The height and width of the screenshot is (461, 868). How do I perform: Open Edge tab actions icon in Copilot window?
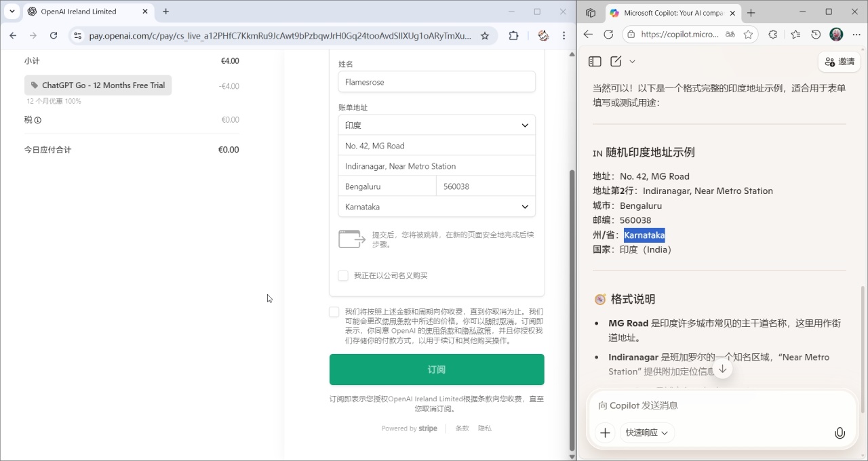tap(591, 13)
